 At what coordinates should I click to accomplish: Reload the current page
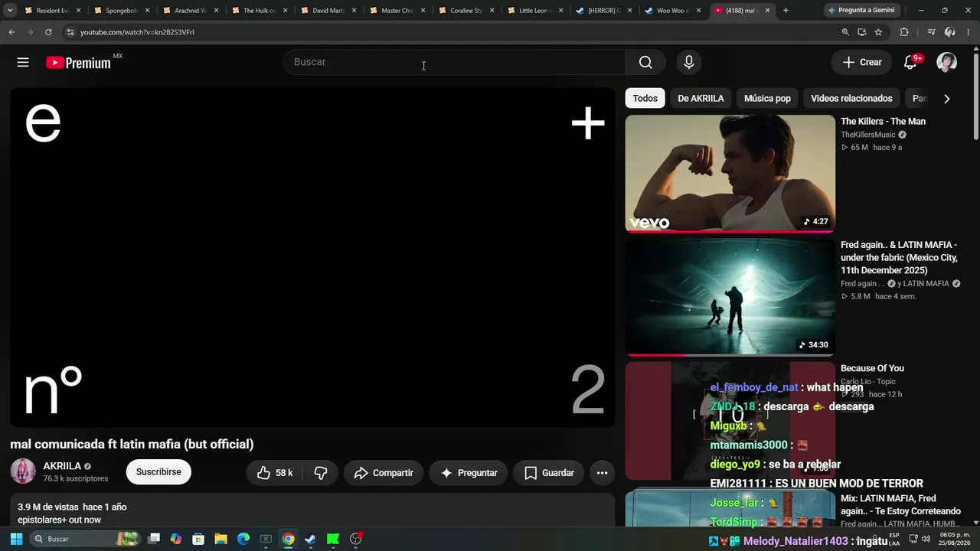(x=48, y=32)
